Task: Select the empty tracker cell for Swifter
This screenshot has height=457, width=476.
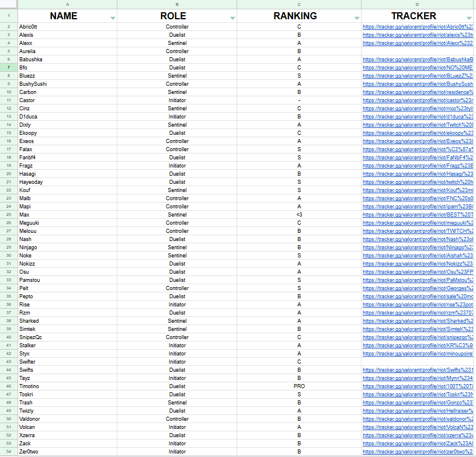Action: (418, 362)
